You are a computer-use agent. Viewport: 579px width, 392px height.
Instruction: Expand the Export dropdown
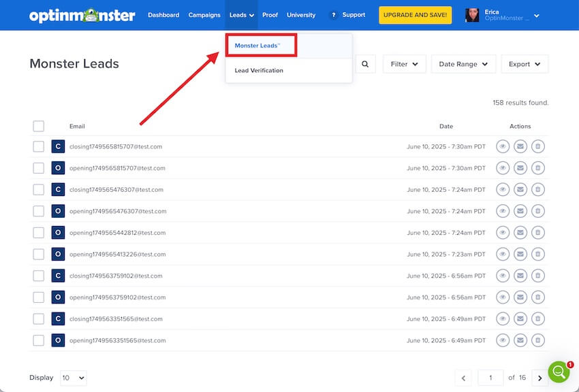click(x=525, y=63)
